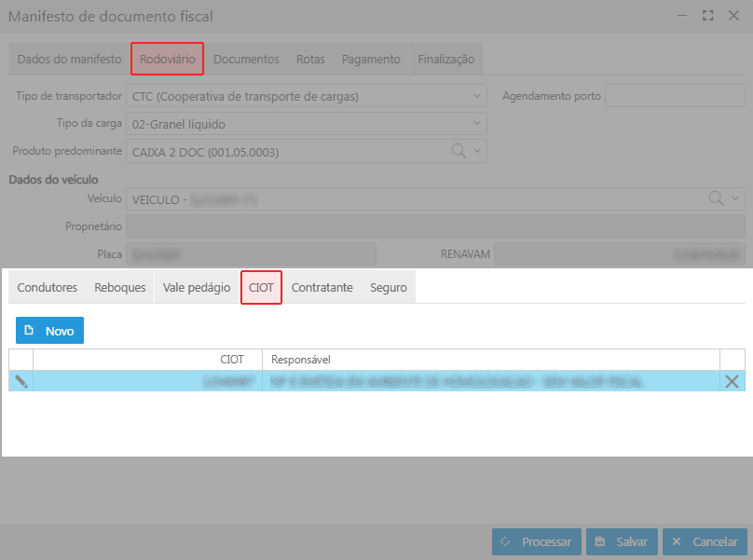Save manifest with Salvar button
The width and height of the screenshot is (753, 560).
coord(622,541)
